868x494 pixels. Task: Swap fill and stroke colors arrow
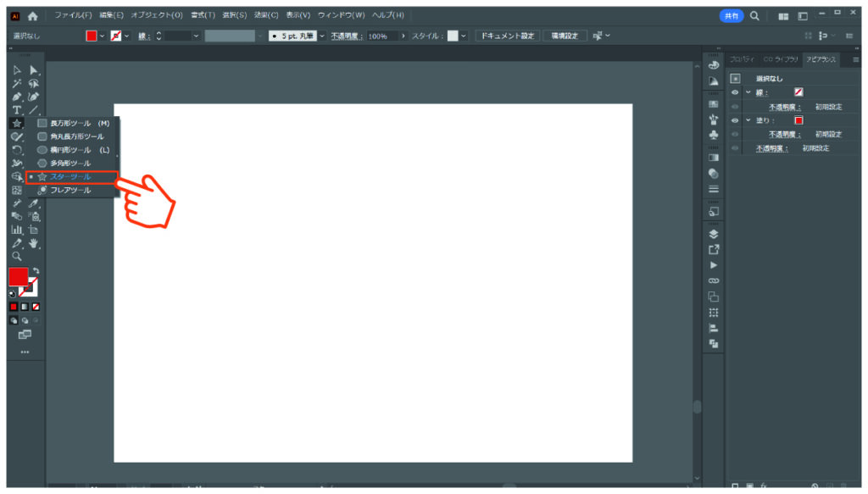click(x=36, y=270)
